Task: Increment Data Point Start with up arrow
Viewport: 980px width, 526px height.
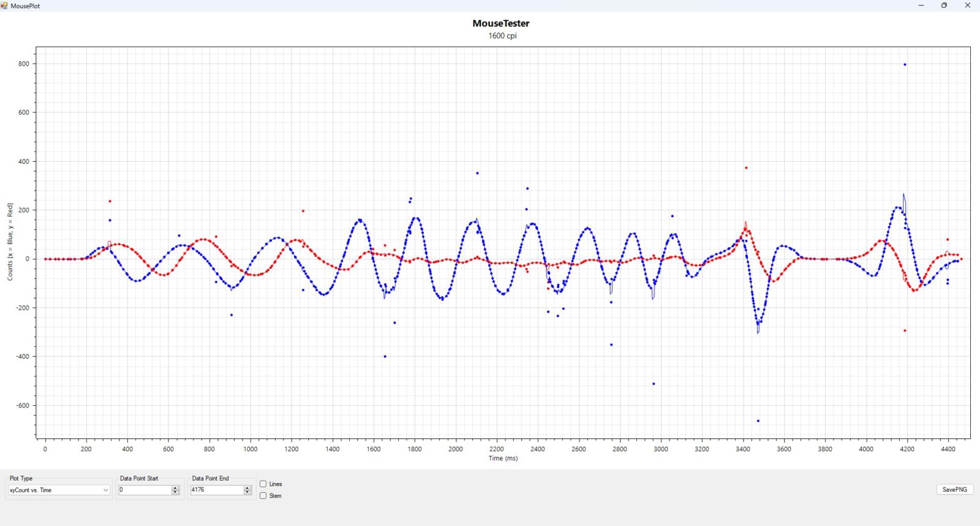Action: [176, 488]
